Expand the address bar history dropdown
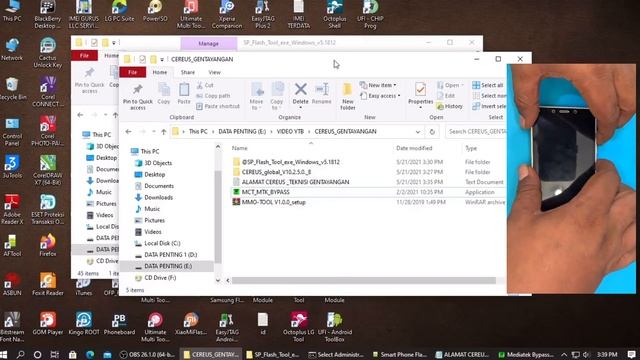This screenshot has width=640, height=360. pyautogui.click(x=418, y=132)
